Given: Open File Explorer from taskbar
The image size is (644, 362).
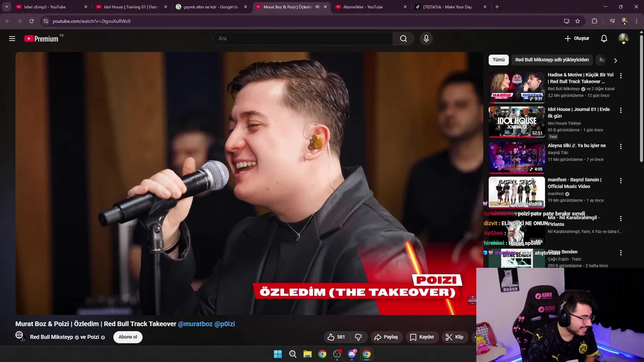Looking at the screenshot, I should pyautogui.click(x=307, y=354).
